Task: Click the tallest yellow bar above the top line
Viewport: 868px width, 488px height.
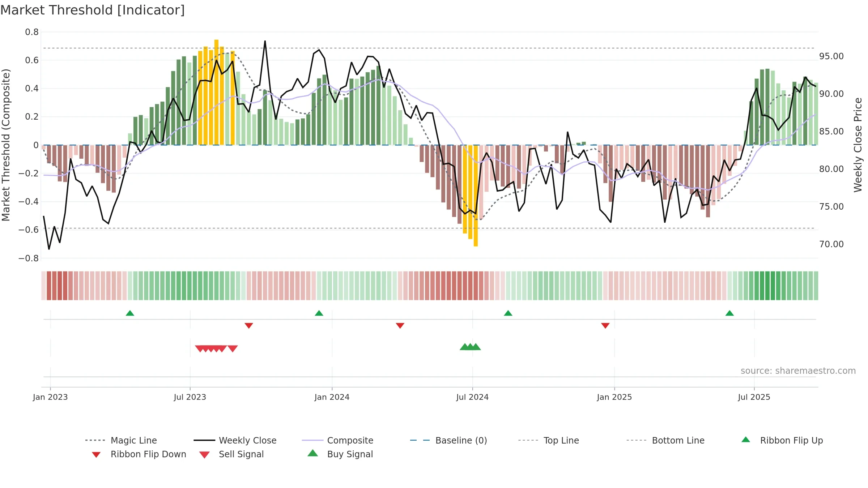Action: coord(216,92)
